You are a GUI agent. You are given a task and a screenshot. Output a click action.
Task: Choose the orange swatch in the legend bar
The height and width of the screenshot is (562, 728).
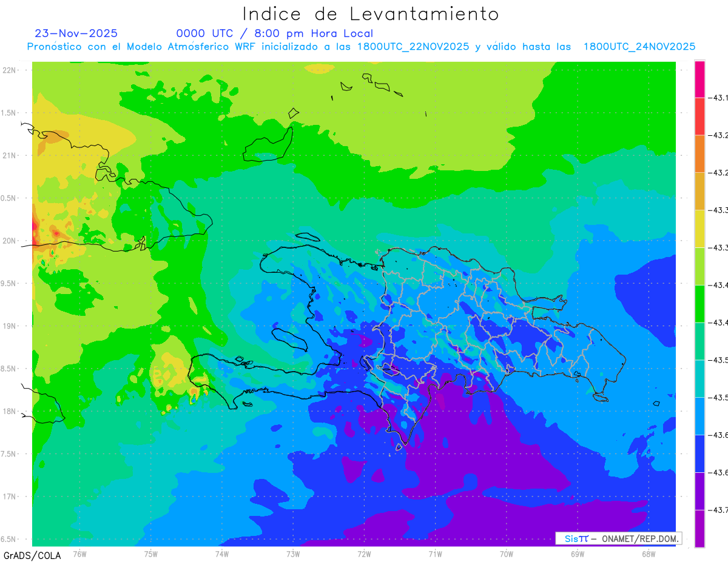coord(699,153)
